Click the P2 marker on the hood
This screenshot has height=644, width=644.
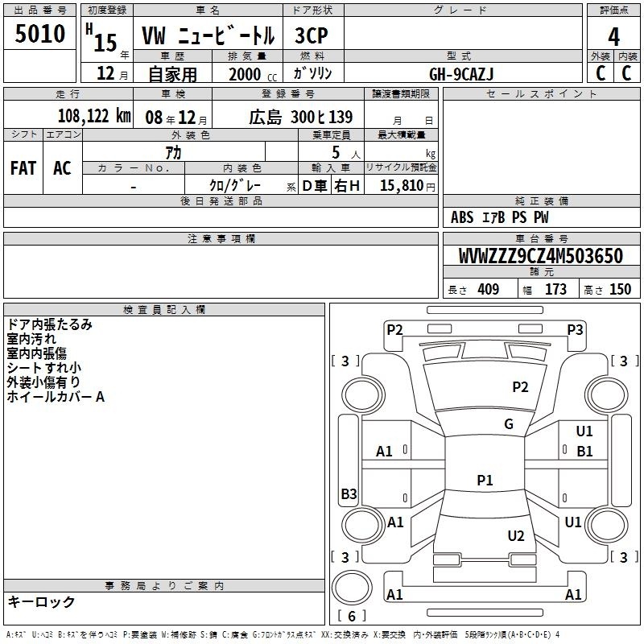point(521,387)
